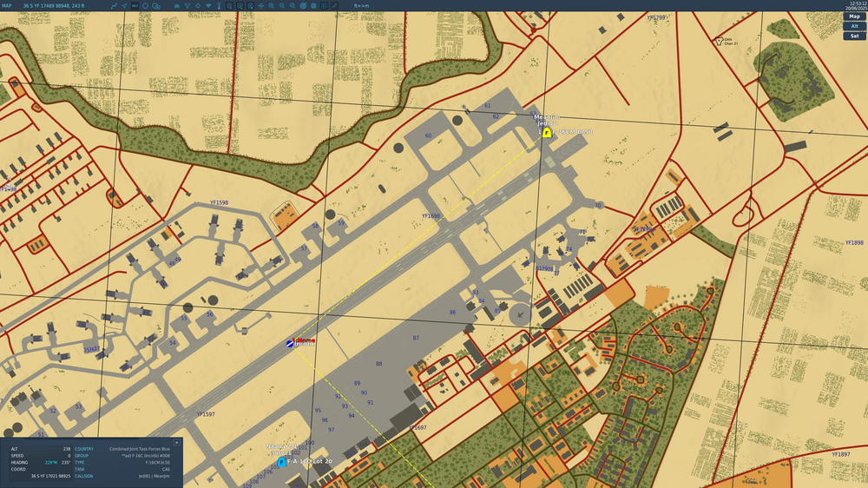Click the YF1698 grid label on runway
The image size is (868, 488).
(431, 216)
